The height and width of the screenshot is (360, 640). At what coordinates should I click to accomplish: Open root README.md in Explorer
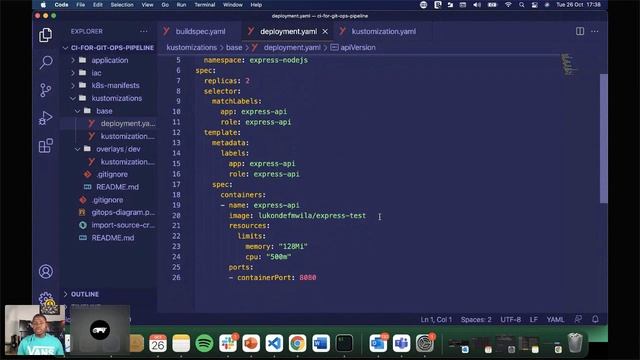coord(113,238)
